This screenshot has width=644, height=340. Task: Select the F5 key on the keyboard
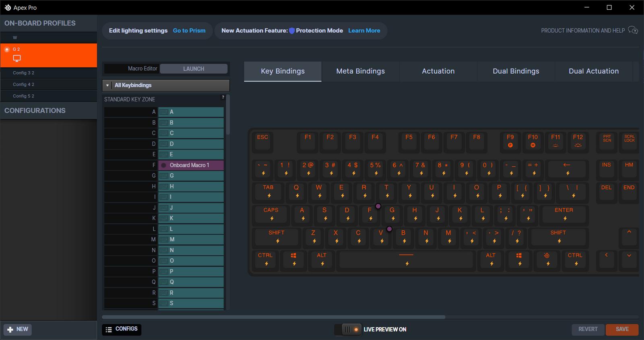pos(409,141)
